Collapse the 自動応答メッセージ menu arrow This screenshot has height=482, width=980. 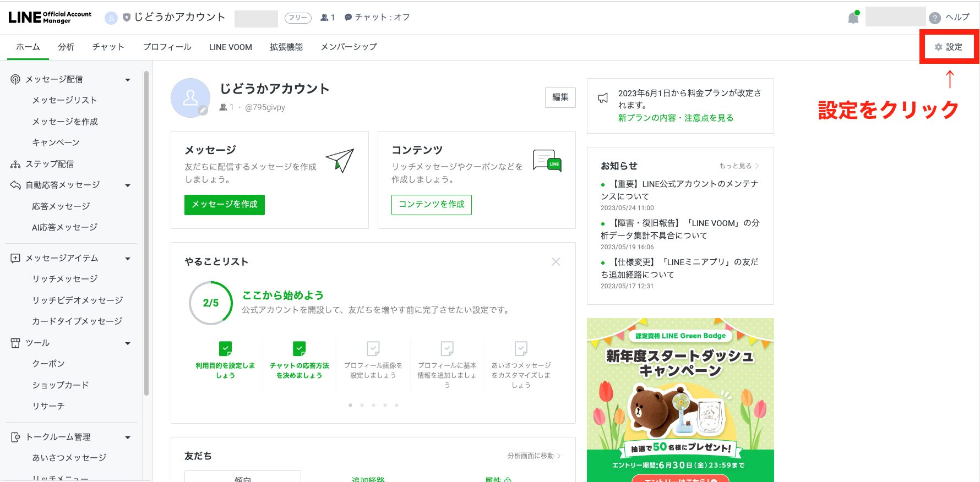coord(128,185)
